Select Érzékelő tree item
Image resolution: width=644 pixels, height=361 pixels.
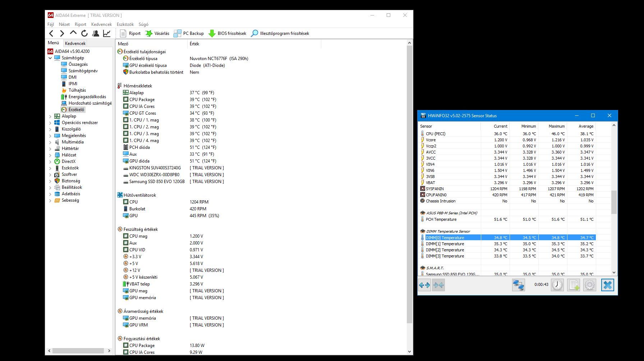[x=76, y=110]
